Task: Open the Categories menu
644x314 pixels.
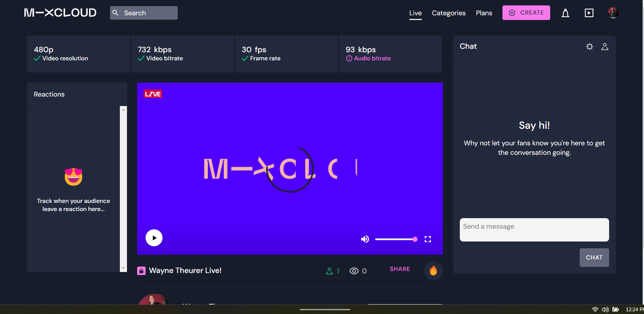Action: [x=449, y=13]
